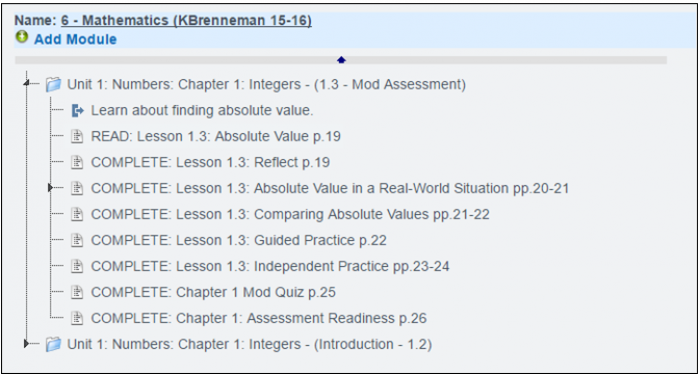Click document icon next to READ: Lesson 1.3
The height and width of the screenshot is (374, 700).
coord(78,137)
